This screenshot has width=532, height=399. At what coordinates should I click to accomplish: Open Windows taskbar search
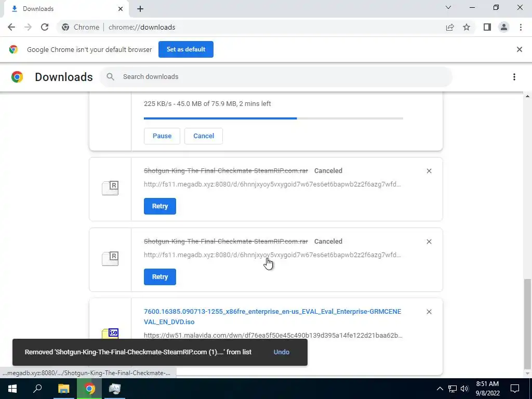[x=37, y=389]
